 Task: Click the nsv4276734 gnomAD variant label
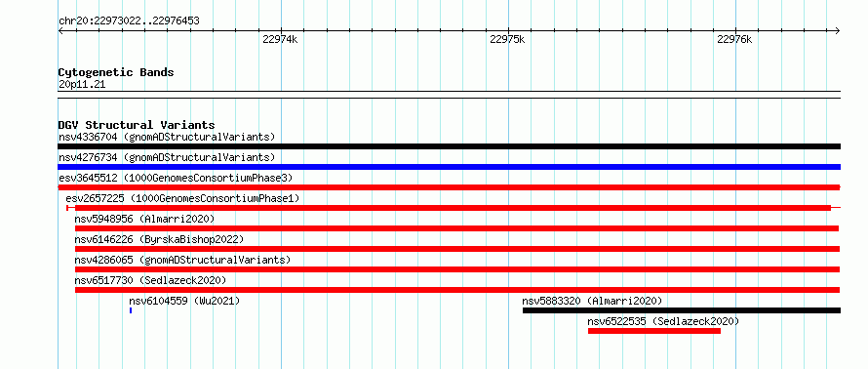coord(167,157)
